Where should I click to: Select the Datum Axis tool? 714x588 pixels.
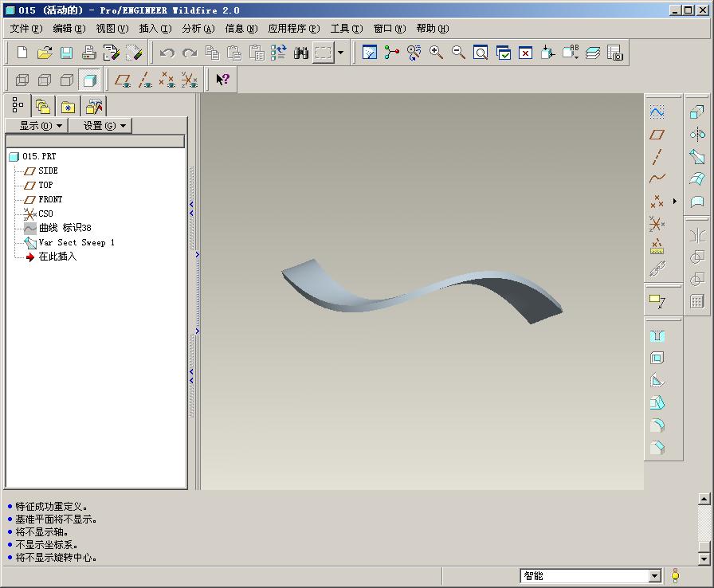tap(657, 156)
